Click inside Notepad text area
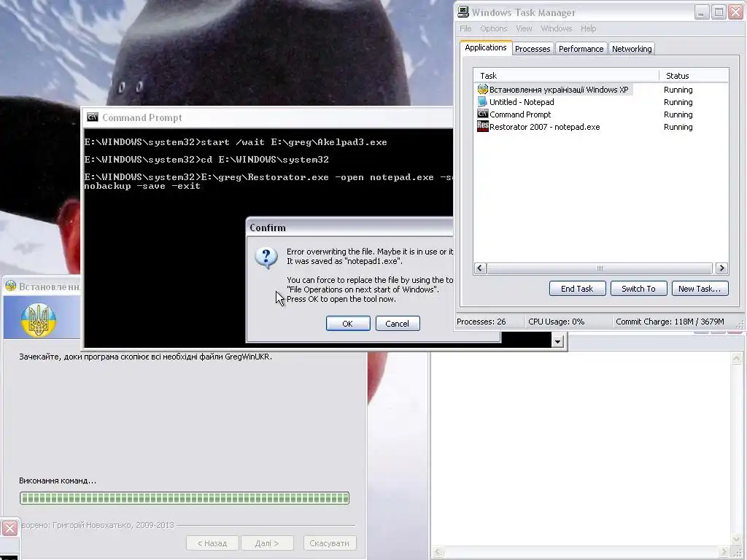The image size is (747, 560). pos(580,449)
